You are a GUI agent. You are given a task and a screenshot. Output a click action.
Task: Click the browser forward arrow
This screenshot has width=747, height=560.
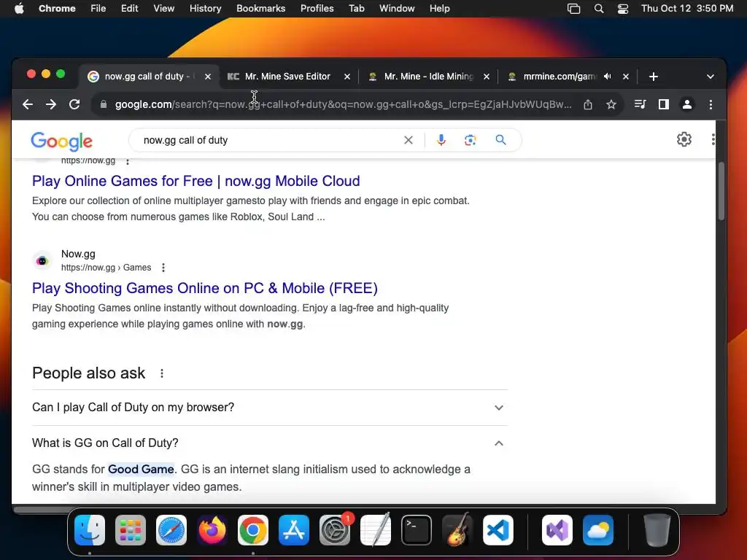[51, 104]
